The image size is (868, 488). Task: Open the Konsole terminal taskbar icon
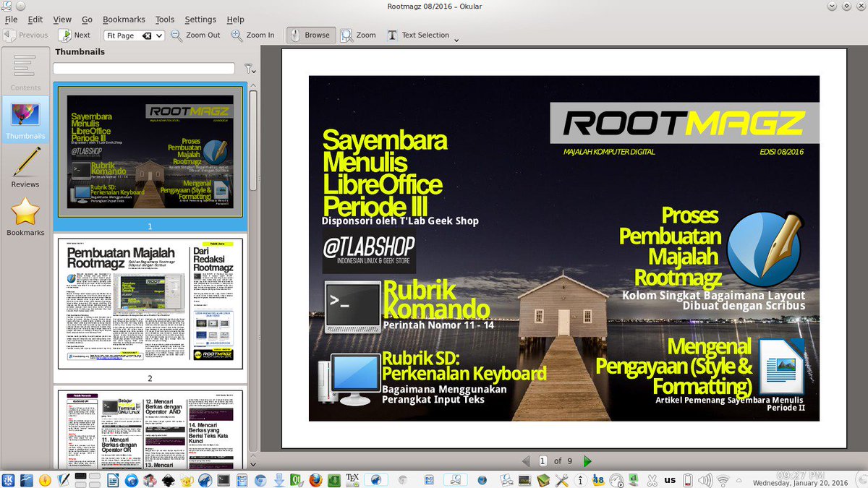(x=224, y=480)
